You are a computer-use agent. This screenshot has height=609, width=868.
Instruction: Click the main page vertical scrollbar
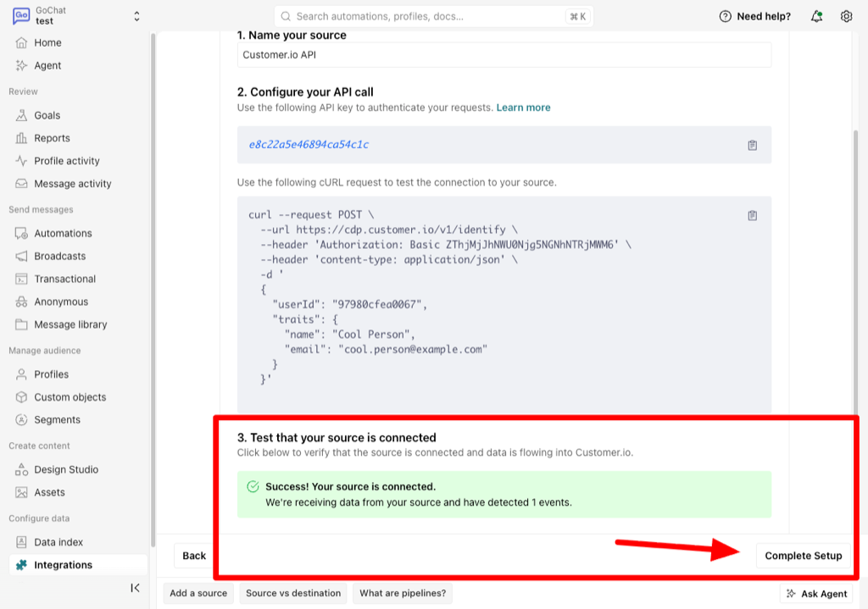(855, 271)
